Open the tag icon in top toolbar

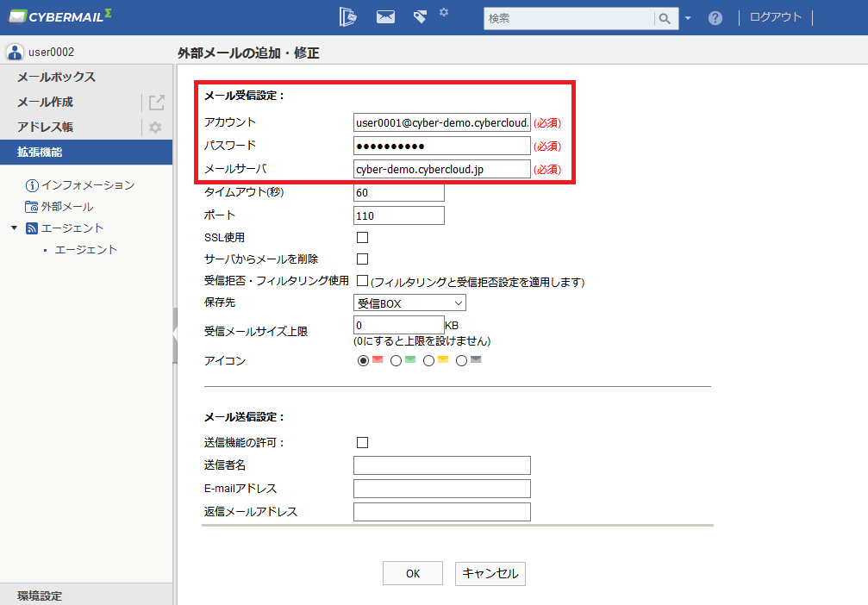point(420,17)
